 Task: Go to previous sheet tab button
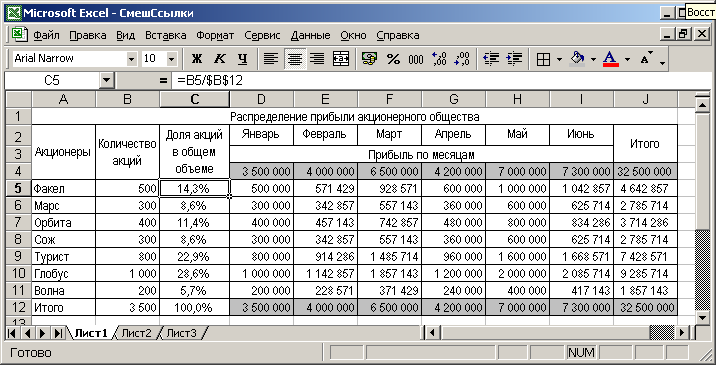[x=27, y=333]
